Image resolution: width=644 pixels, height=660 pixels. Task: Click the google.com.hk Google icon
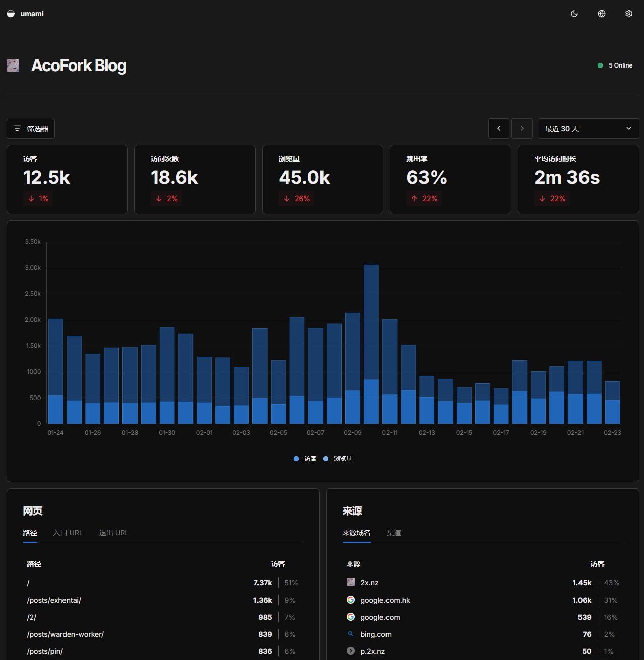pyautogui.click(x=351, y=600)
